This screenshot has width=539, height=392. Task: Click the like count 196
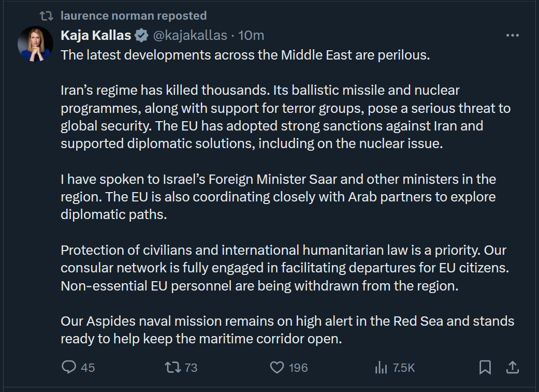click(x=298, y=368)
